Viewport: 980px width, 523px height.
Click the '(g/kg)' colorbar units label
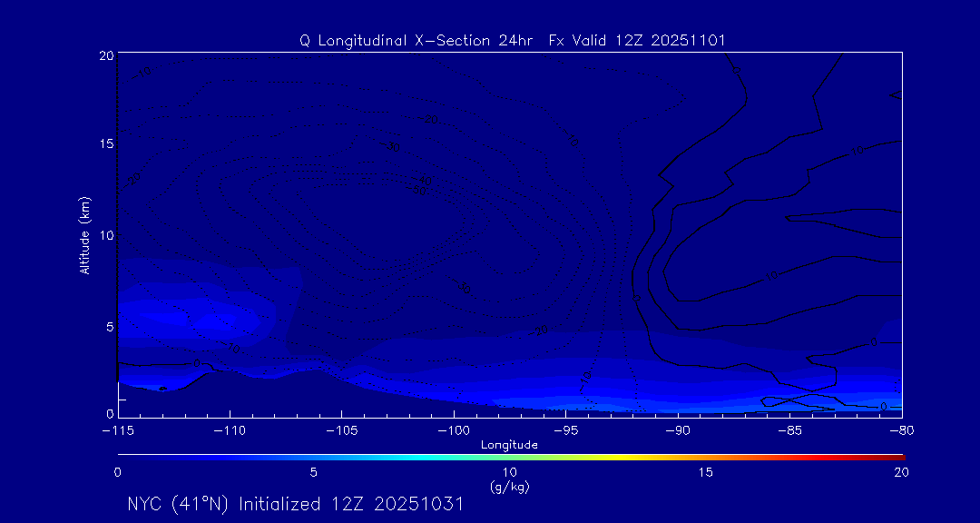[x=509, y=488]
